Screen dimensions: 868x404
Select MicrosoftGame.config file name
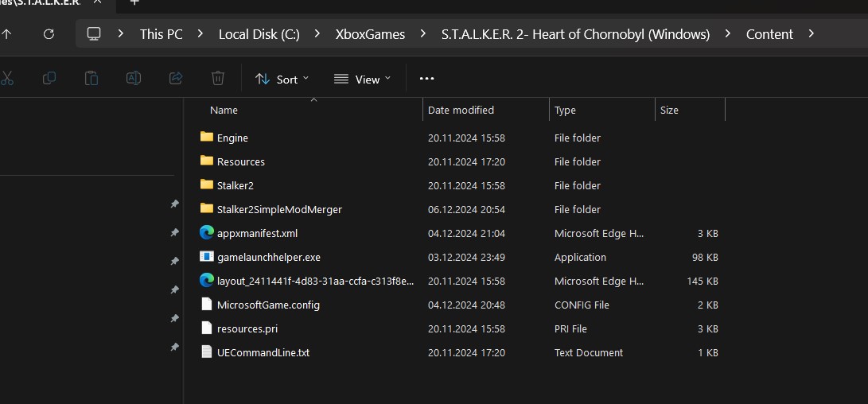pos(268,305)
